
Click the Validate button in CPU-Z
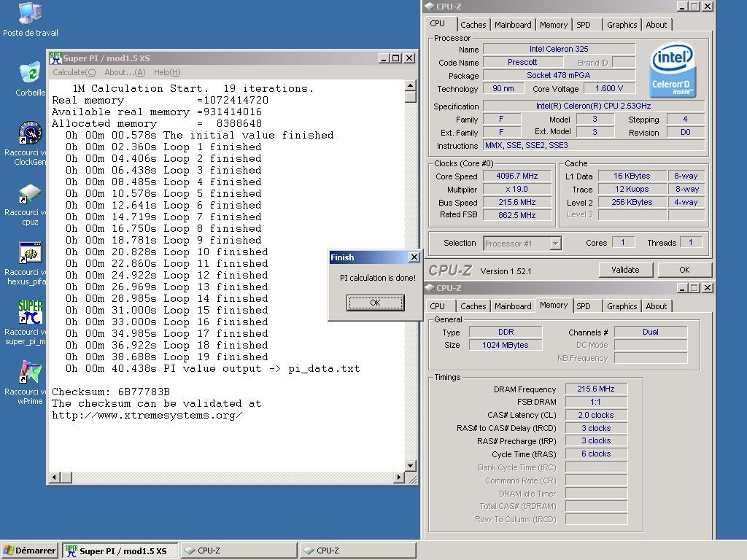[625, 270]
